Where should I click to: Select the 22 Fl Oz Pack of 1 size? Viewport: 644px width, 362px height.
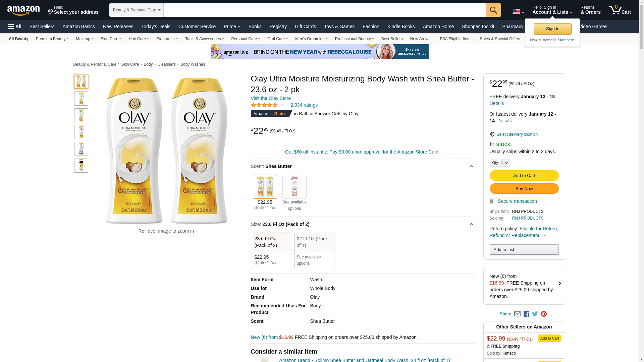click(314, 251)
